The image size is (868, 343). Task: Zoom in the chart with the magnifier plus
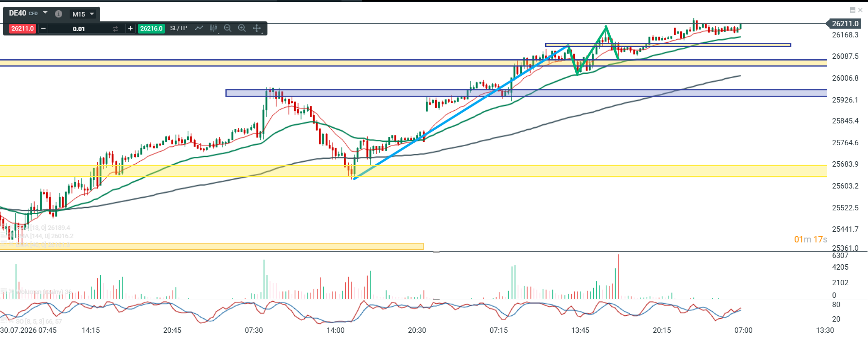[x=242, y=28]
